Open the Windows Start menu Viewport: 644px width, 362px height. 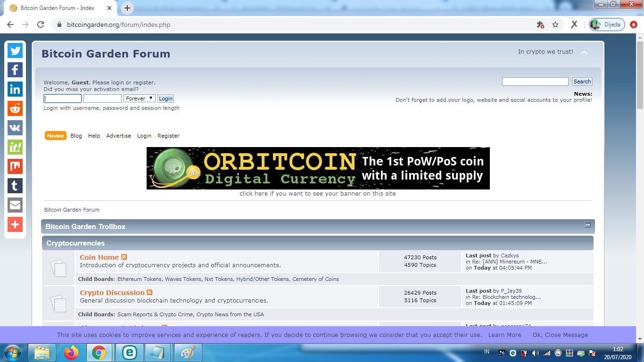coord(12,353)
